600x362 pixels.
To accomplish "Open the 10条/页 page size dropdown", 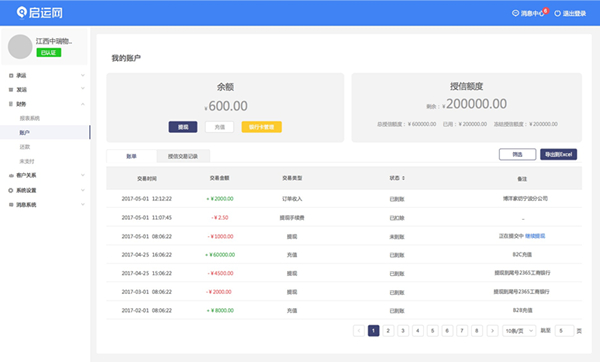I will click(x=519, y=331).
